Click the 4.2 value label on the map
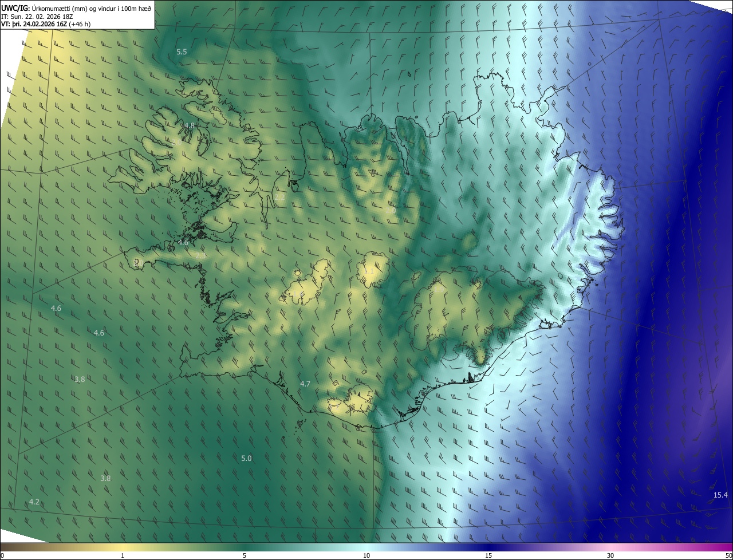 pyautogui.click(x=34, y=502)
